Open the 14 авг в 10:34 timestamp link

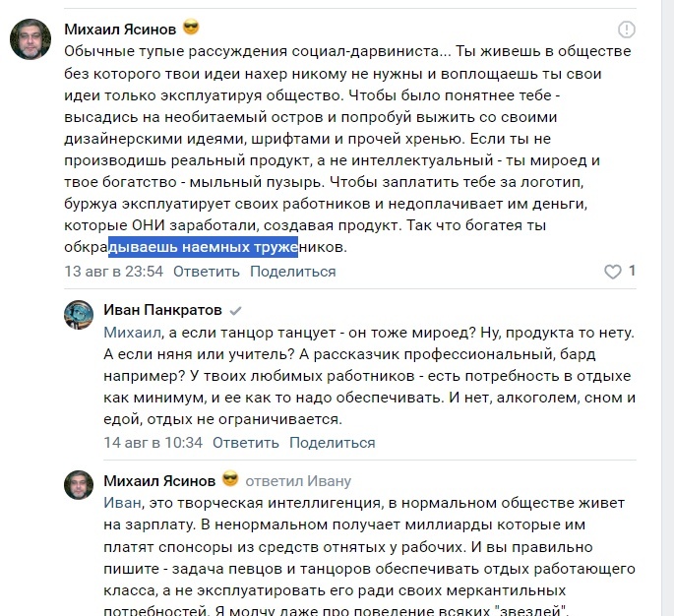[153, 443]
